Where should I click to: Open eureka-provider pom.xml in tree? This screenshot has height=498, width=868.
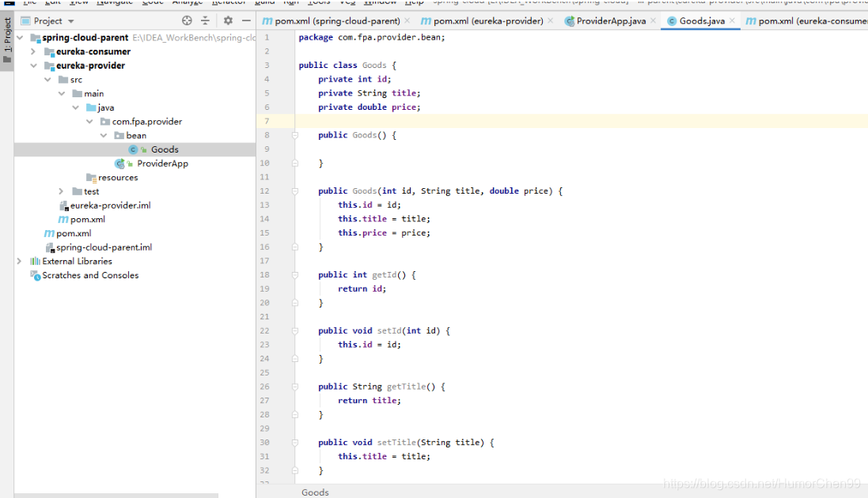[88, 219]
